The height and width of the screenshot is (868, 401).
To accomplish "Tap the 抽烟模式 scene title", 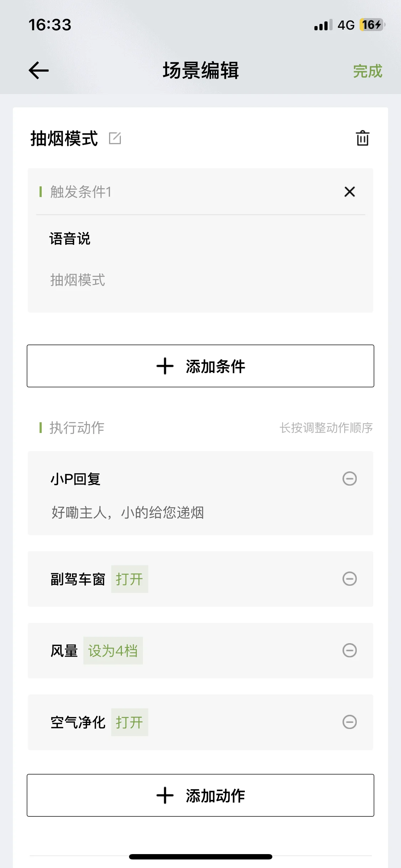I will pos(64,138).
